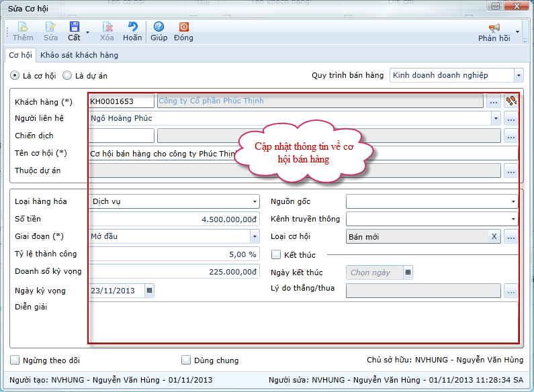Click the Hoãn undo icon
The image size is (534, 392).
point(132,28)
